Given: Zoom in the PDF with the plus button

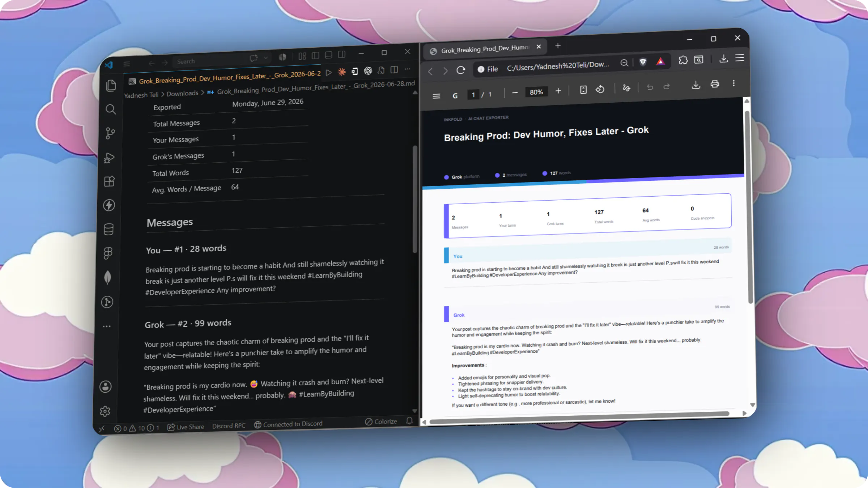Looking at the screenshot, I should point(558,91).
